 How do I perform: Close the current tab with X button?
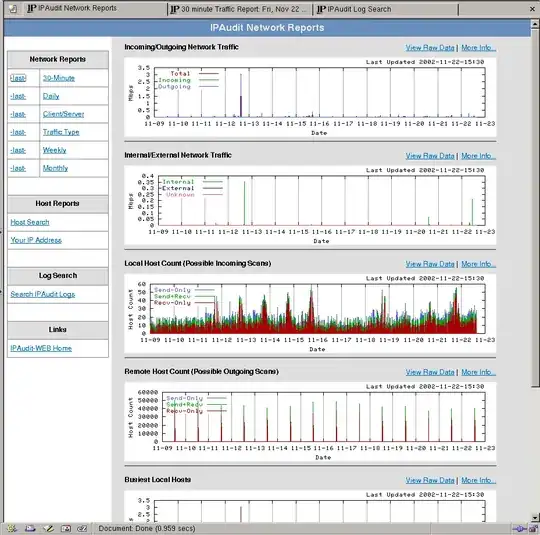click(532, 9)
